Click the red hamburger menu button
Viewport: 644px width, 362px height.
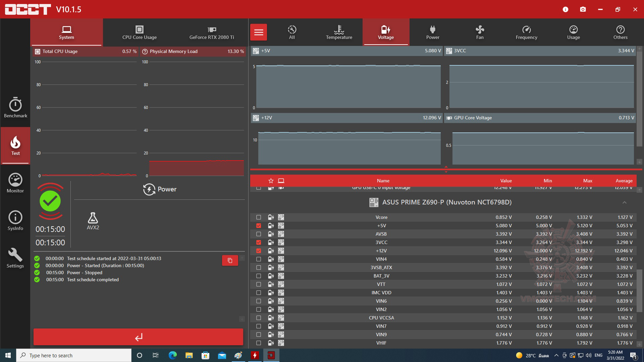coord(259,32)
